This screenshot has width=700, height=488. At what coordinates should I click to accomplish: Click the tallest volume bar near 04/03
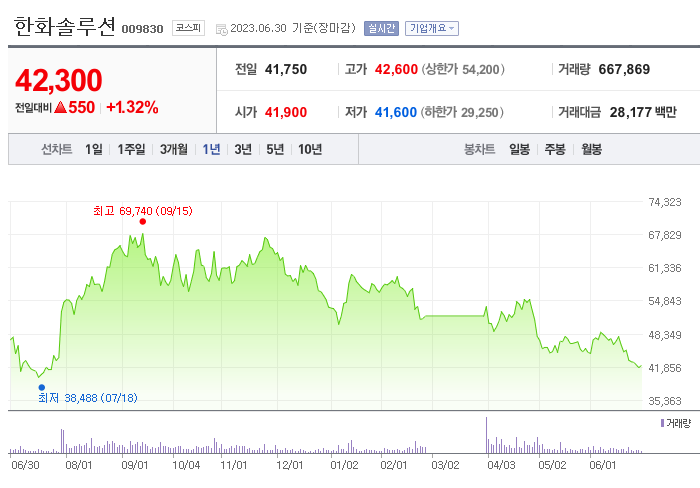pyautogui.click(x=487, y=435)
